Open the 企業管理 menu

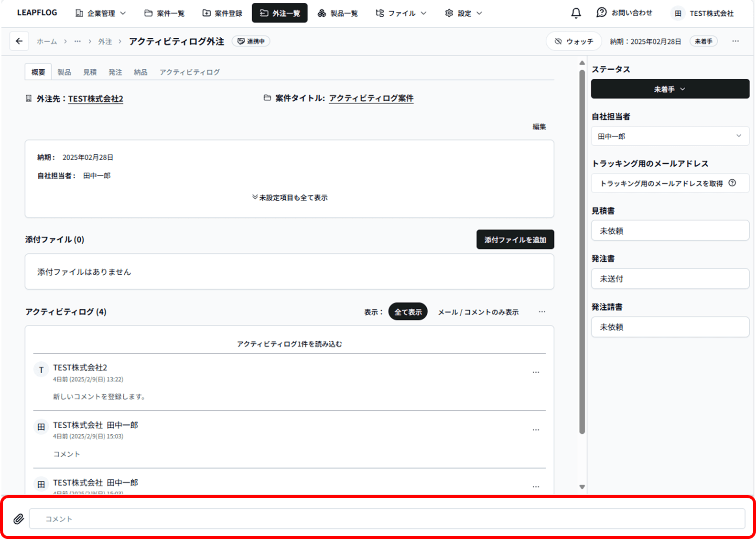click(x=101, y=13)
